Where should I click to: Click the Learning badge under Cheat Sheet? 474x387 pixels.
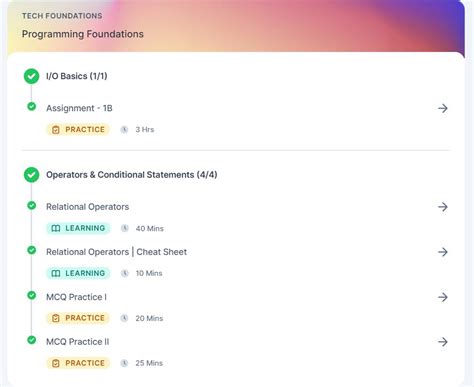(78, 273)
